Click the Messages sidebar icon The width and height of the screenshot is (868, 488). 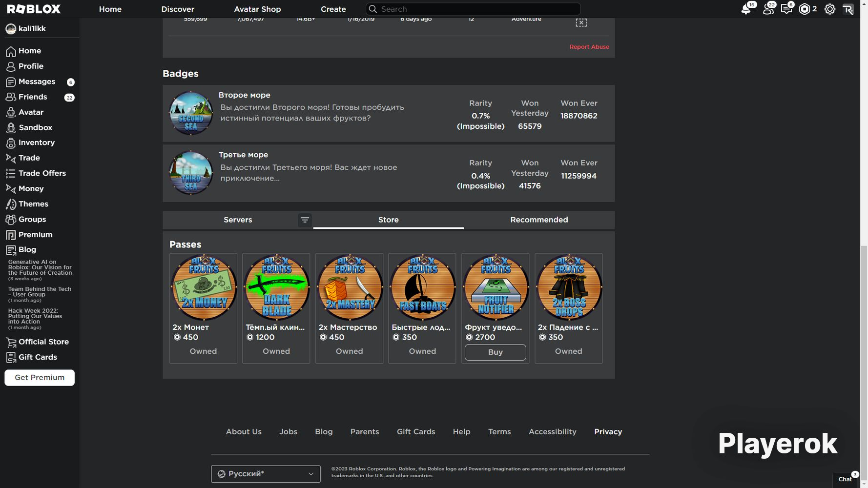coord(11,82)
